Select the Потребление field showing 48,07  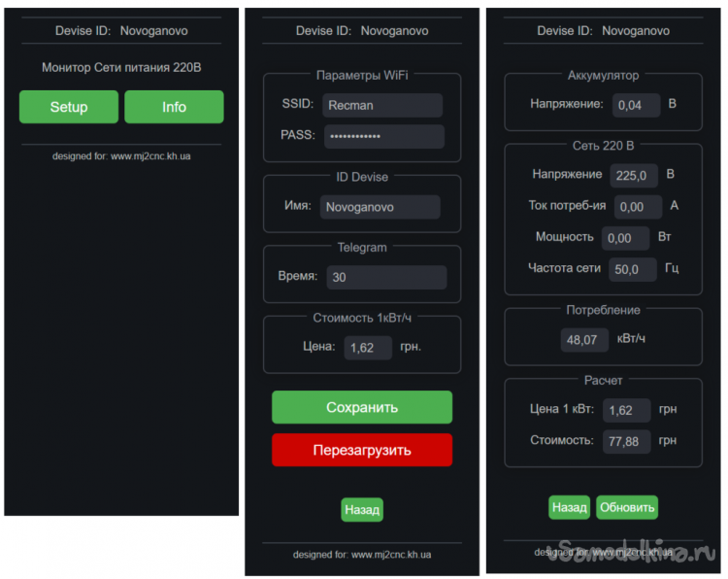coord(585,340)
